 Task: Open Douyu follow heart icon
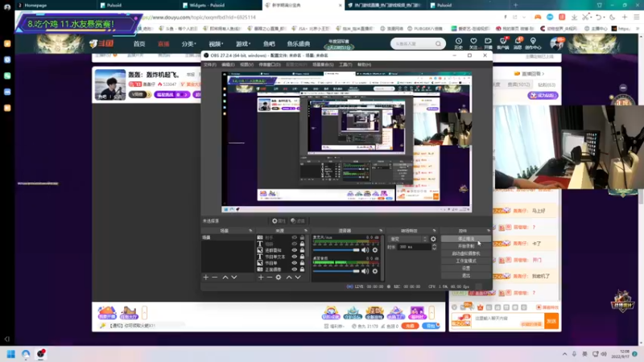pos(473,43)
